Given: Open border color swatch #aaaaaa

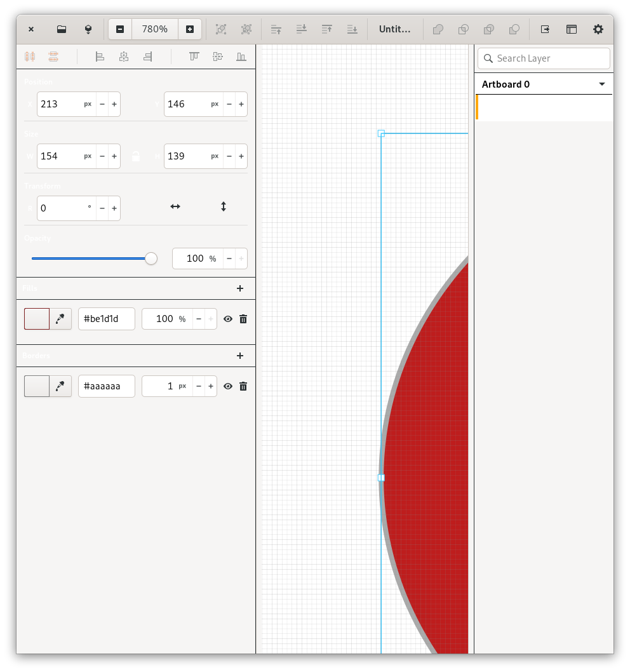Looking at the screenshot, I should (37, 386).
